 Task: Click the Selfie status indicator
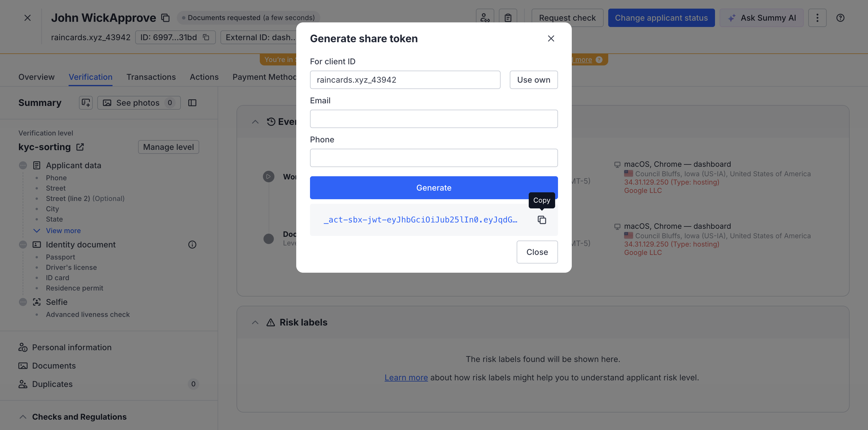point(23,302)
